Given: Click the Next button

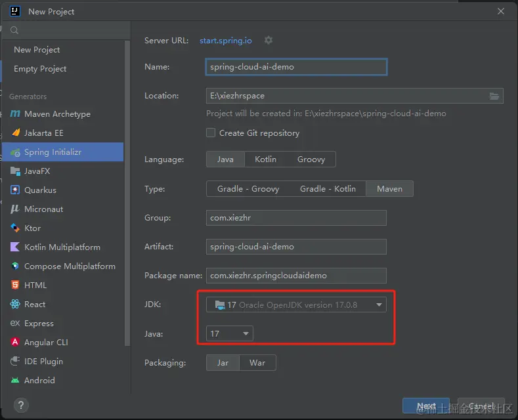Looking at the screenshot, I should click(x=426, y=406).
